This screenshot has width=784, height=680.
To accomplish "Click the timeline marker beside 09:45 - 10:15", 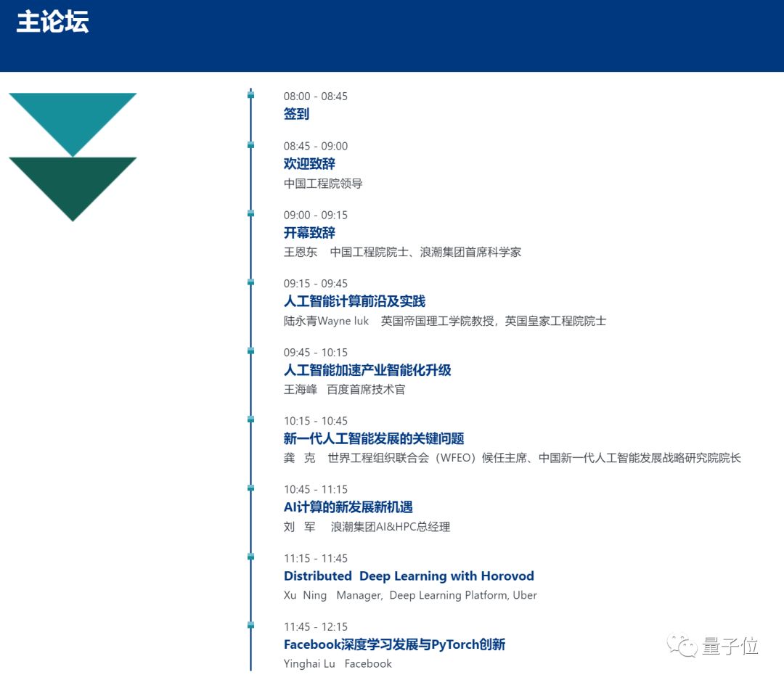I will [x=251, y=351].
